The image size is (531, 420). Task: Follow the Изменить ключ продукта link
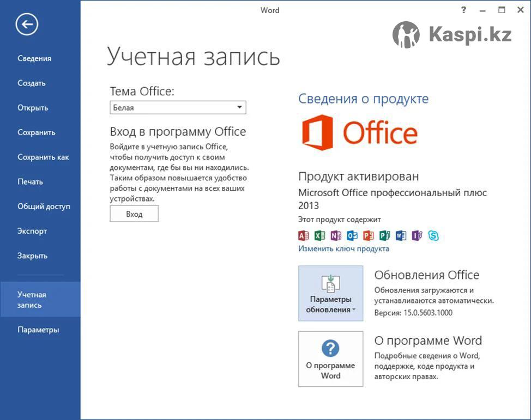[x=343, y=248]
